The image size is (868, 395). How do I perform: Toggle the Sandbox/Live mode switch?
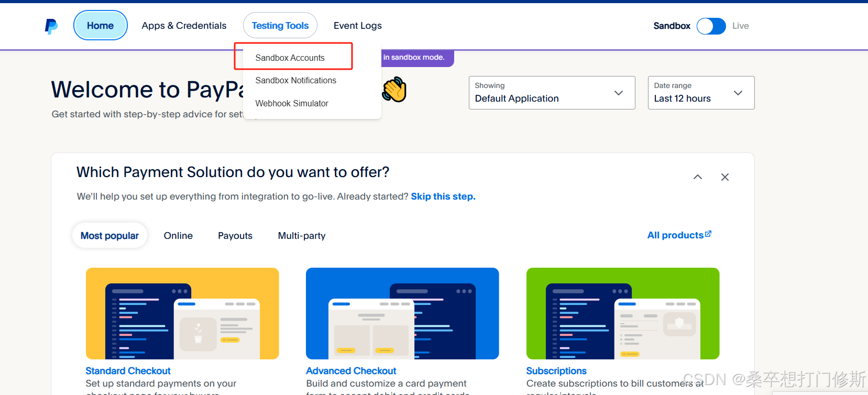pos(711,26)
